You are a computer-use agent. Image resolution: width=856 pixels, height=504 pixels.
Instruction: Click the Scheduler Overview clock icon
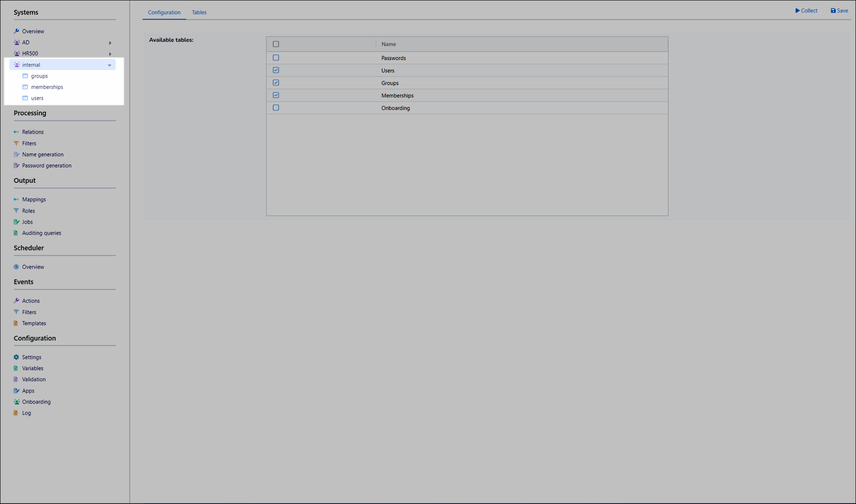pos(16,267)
